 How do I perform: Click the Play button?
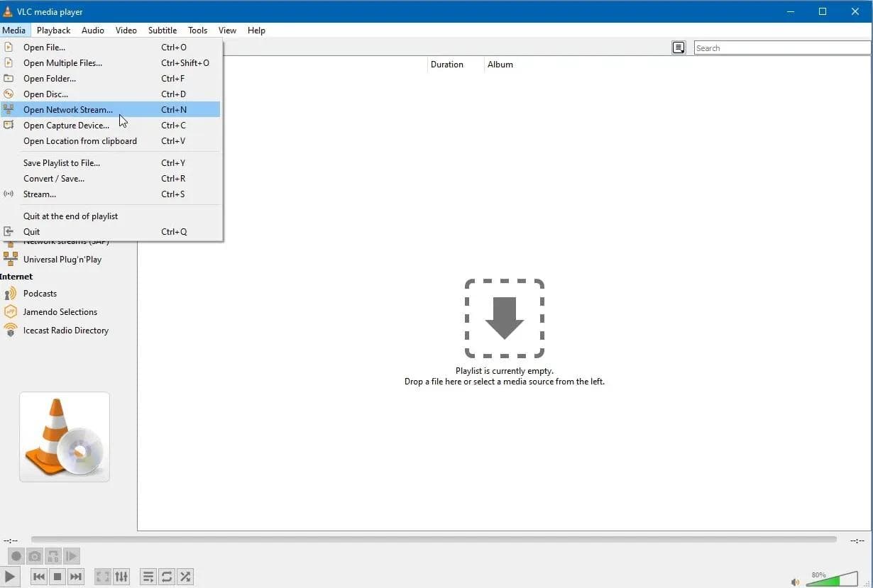pyautogui.click(x=10, y=577)
